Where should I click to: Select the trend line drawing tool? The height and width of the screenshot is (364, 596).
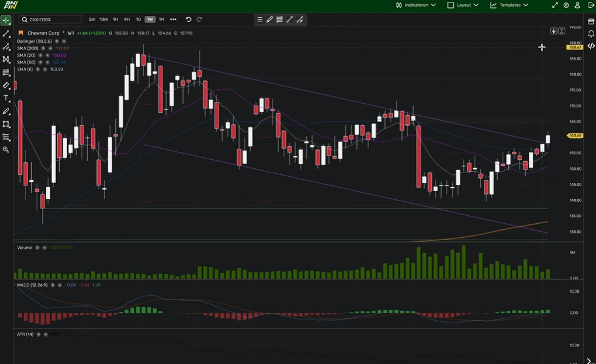(6, 34)
